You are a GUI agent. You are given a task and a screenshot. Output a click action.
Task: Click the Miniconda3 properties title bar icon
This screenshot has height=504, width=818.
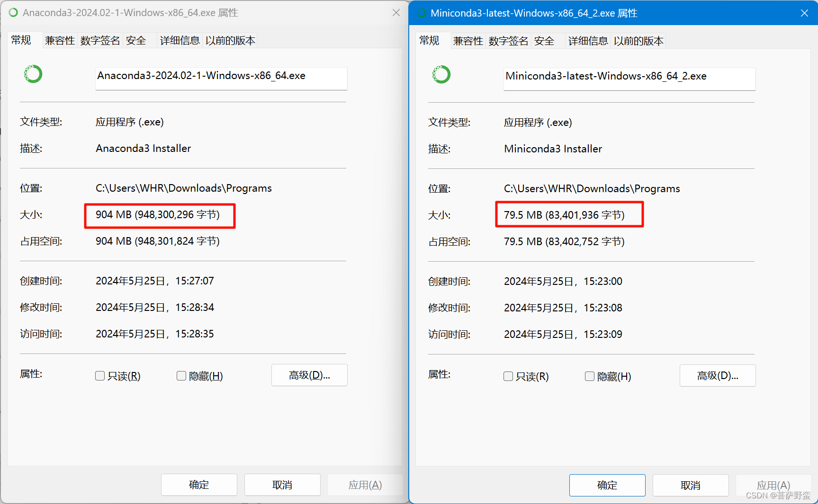[x=422, y=13]
